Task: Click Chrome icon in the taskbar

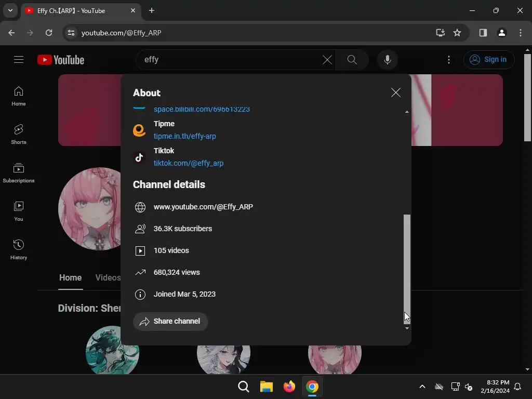Action: [x=312, y=387]
